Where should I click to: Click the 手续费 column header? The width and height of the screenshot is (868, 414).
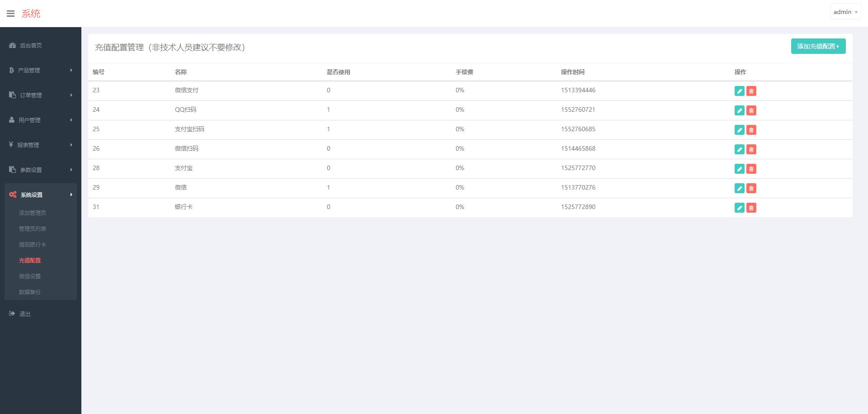click(x=464, y=72)
